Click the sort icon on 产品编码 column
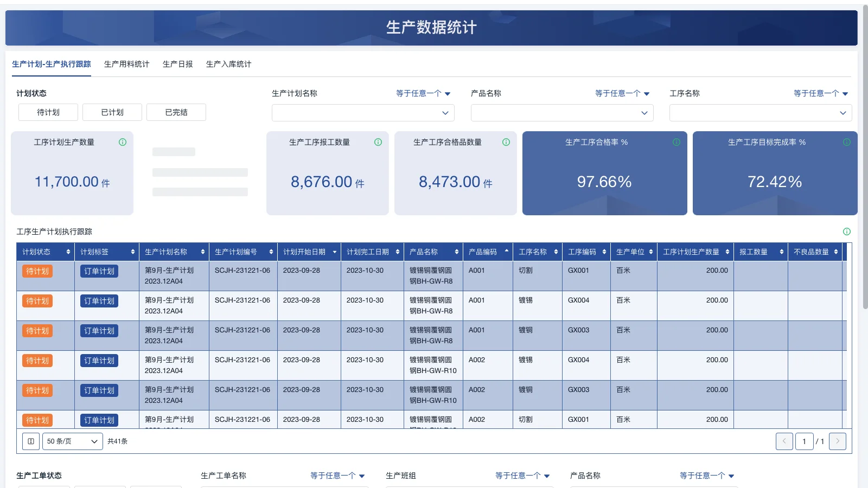868x488 pixels. (x=506, y=251)
